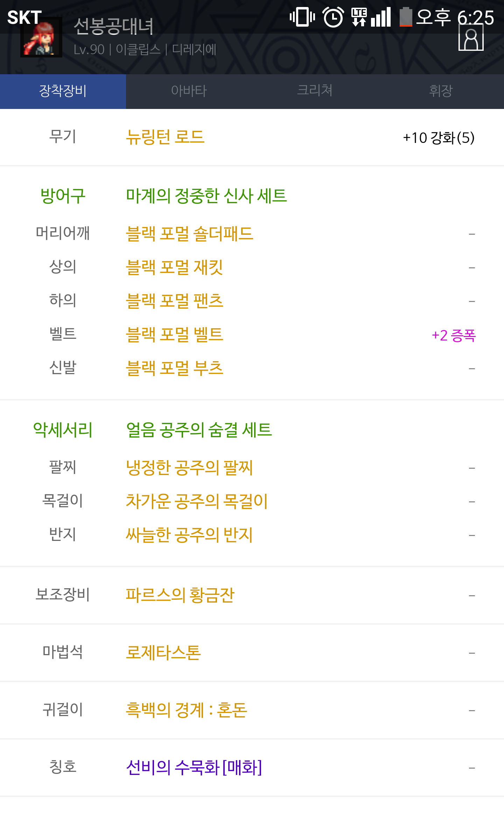Tap the earring 흑백의 경계 : 혼돈
504x838 pixels.
tap(187, 710)
